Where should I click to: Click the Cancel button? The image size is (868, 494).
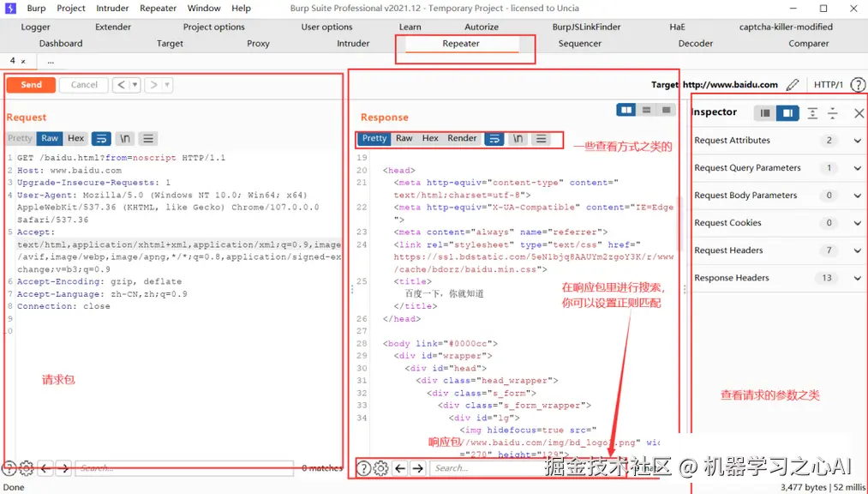click(84, 85)
